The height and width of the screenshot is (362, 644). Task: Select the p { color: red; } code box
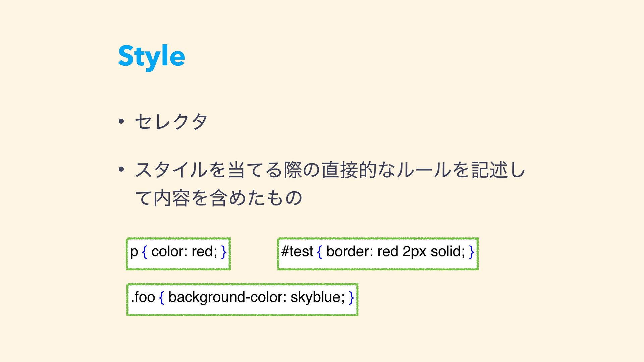pos(178,254)
